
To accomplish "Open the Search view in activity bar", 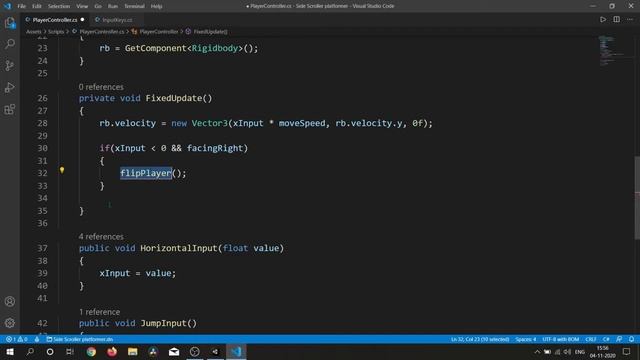I will click(x=10, y=44).
